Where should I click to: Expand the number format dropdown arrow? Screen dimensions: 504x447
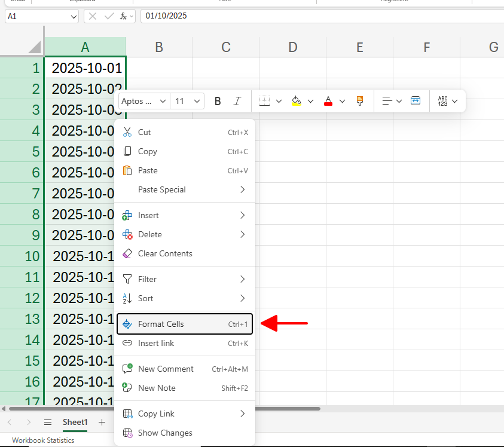tap(455, 102)
